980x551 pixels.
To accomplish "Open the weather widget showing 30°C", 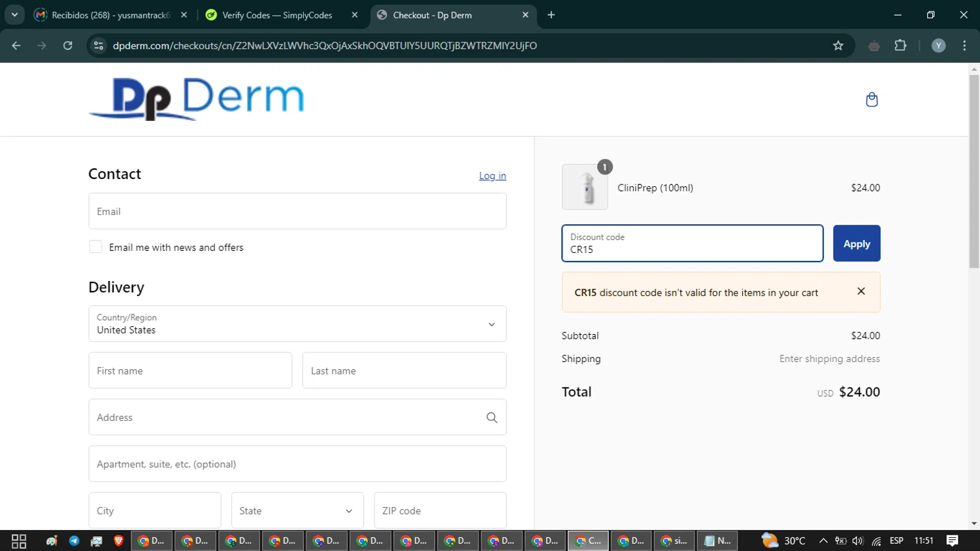I will coord(784,541).
